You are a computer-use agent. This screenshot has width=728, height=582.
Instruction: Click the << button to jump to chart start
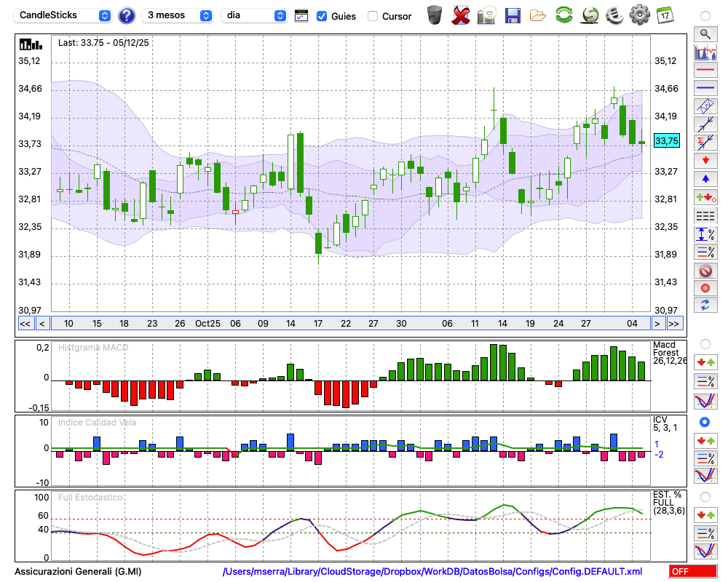click(25, 324)
